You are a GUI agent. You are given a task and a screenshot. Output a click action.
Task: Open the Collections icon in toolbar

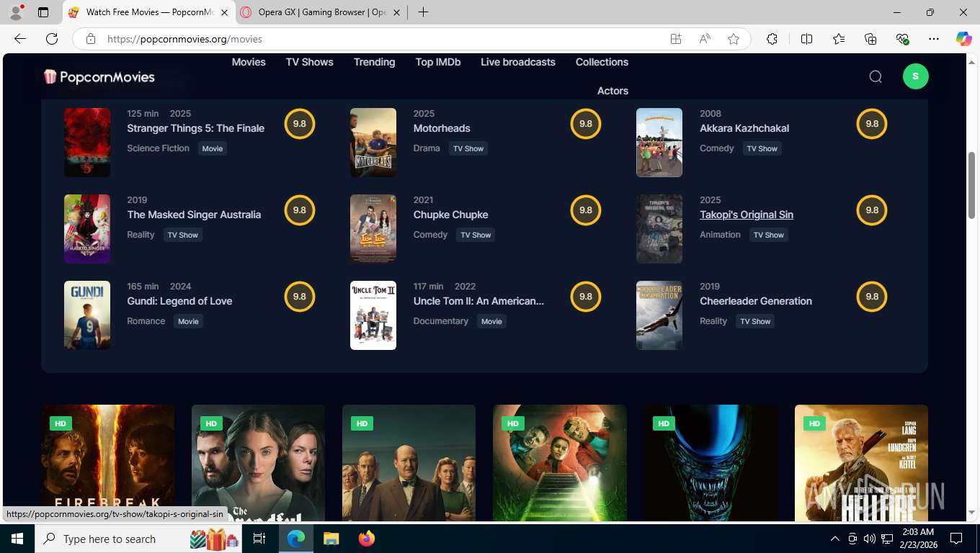870,39
